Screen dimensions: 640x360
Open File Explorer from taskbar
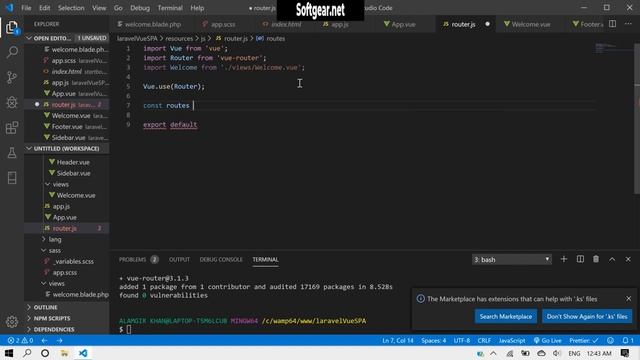[x=64, y=353]
